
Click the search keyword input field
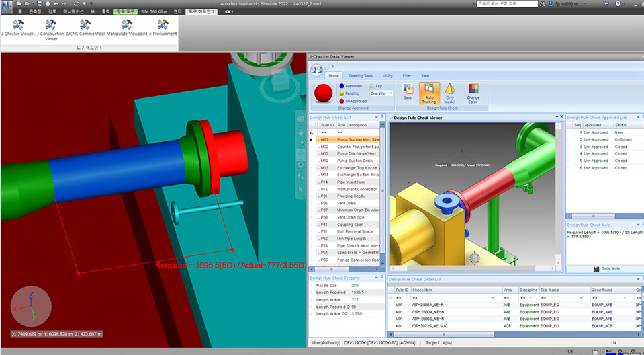click(x=507, y=4)
